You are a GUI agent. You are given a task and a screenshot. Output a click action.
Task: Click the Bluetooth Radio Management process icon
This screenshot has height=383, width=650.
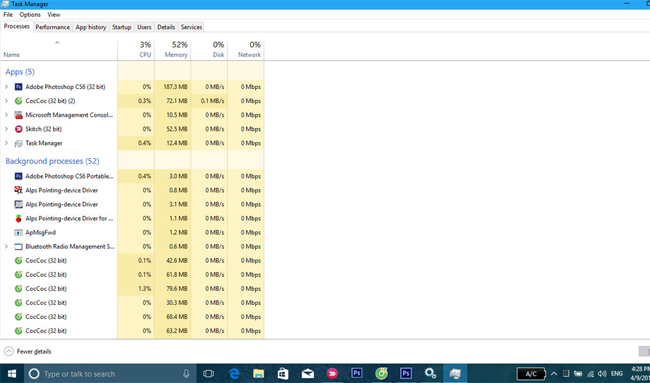pyautogui.click(x=18, y=247)
